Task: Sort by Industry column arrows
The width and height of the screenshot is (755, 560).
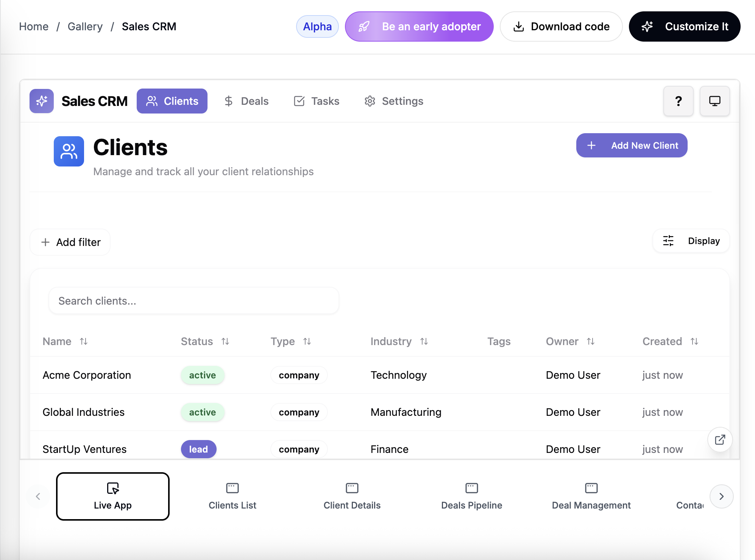Action: click(x=424, y=341)
